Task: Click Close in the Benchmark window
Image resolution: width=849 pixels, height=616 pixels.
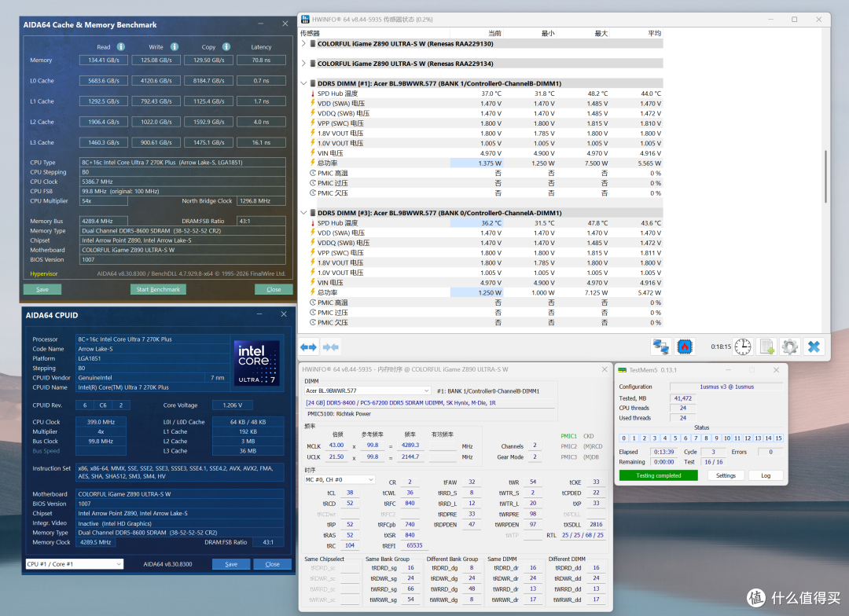Action: pyautogui.click(x=274, y=290)
